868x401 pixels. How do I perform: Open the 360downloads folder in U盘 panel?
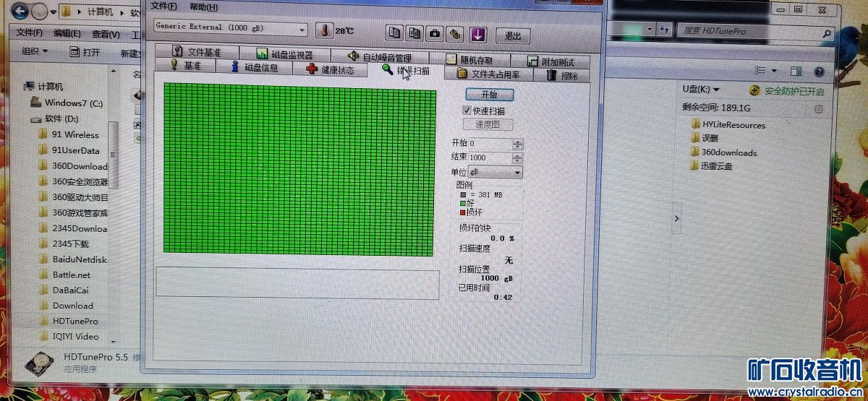point(723,152)
